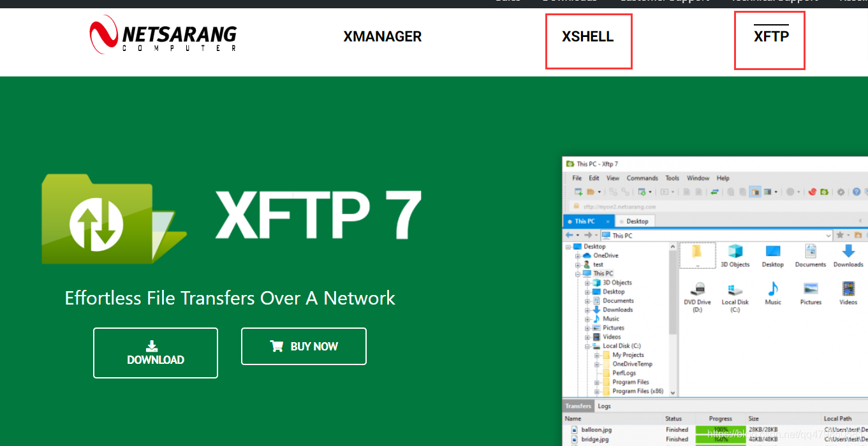The height and width of the screenshot is (446, 868).
Task: Open the XSHELL product page
Action: click(588, 36)
